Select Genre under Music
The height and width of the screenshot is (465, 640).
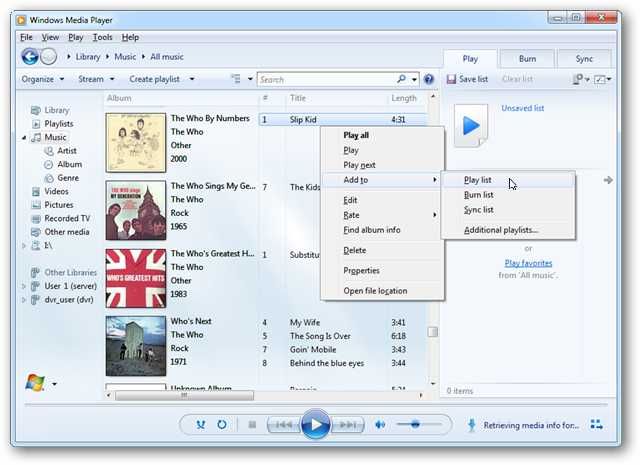68,178
